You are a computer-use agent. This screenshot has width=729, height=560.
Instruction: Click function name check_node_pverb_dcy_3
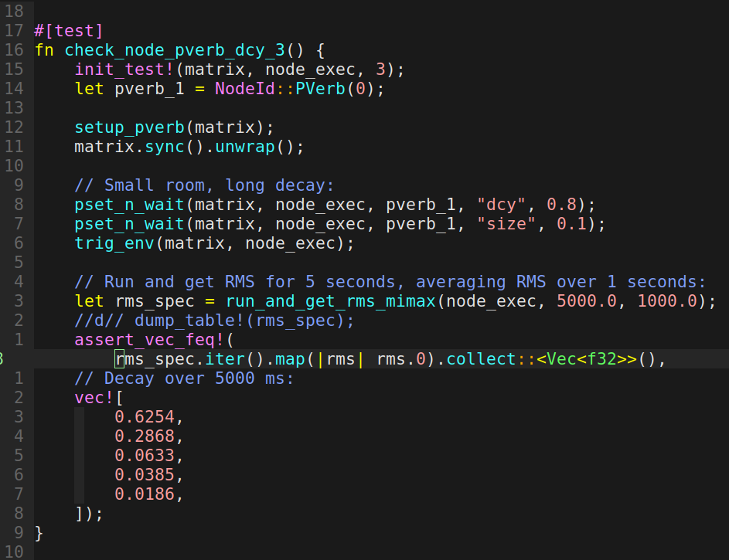click(x=175, y=50)
